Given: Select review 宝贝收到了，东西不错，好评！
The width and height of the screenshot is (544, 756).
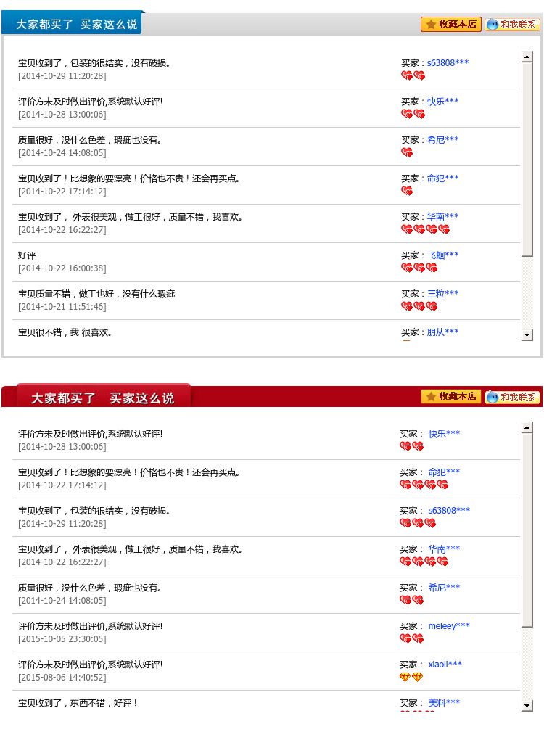Looking at the screenshot, I should pos(78,703).
